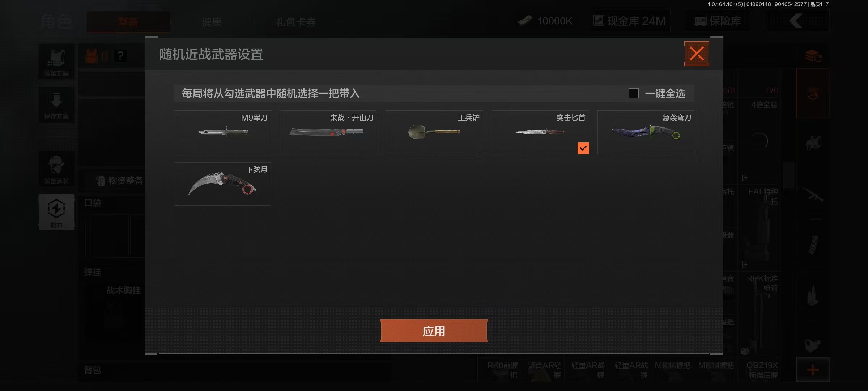This screenshot has width=868, height=391.
Task: Pick the 急袭弯刀 curved blade
Action: coord(646,132)
